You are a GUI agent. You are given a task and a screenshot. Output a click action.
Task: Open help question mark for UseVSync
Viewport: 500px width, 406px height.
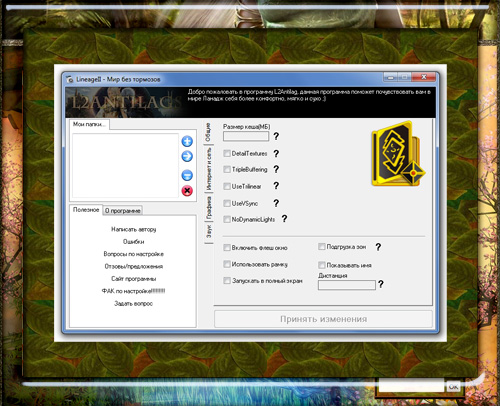coord(276,203)
